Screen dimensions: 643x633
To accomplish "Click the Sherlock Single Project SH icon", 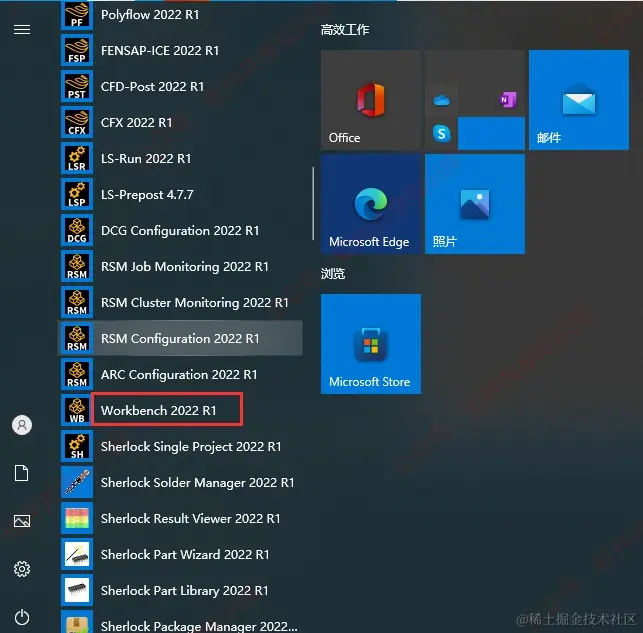I will pyautogui.click(x=77, y=446).
